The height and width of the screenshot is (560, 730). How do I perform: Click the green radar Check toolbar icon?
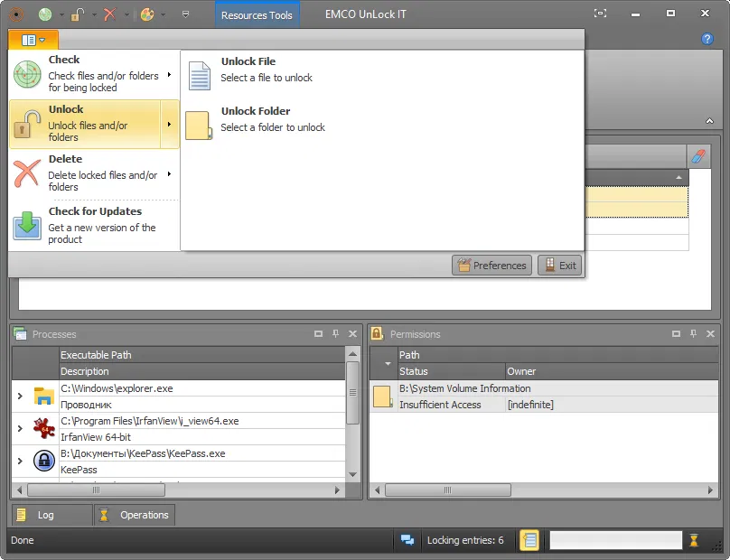(45, 14)
